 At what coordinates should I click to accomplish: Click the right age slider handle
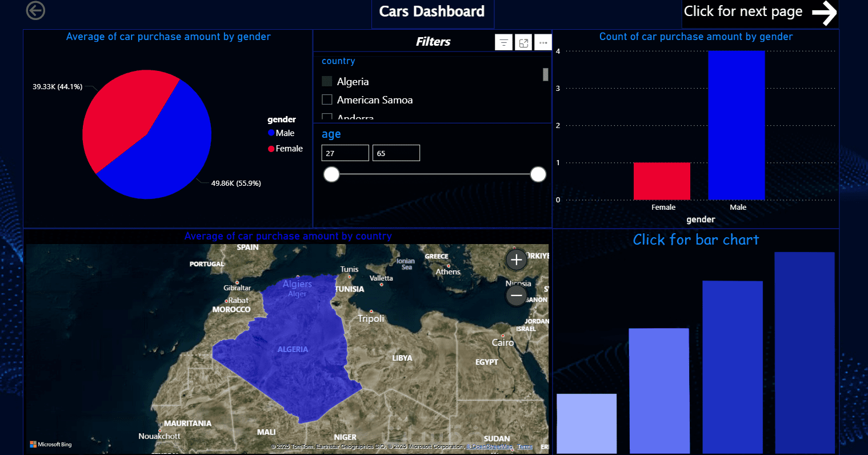point(538,174)
